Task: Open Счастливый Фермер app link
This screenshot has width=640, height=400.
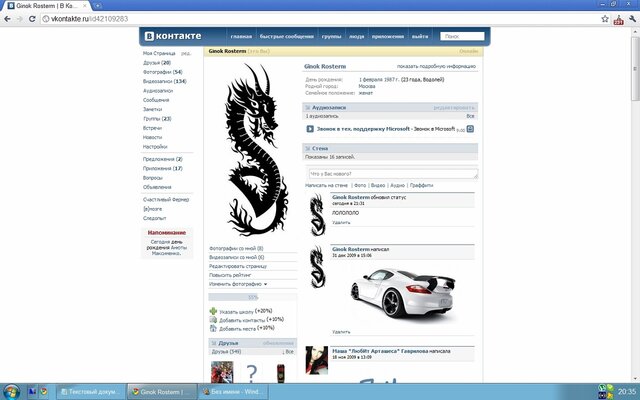Action: (166, 200)
